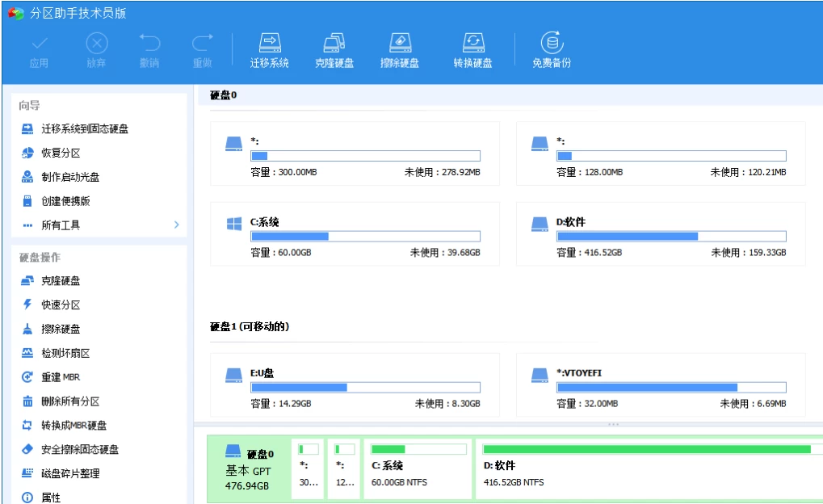Click the drive icon beside E:U盘
823x504 pixels.
[x=233, y=376]
